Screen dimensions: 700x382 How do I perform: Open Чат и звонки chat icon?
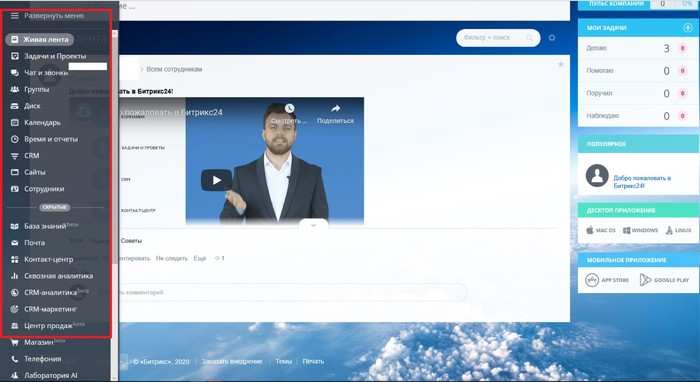(15, 73)
